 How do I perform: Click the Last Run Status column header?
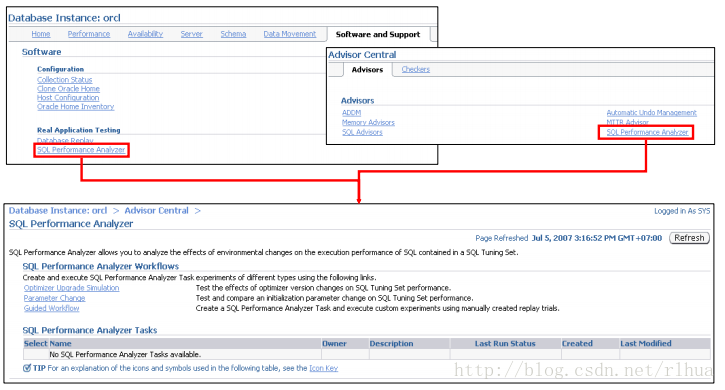505,343
